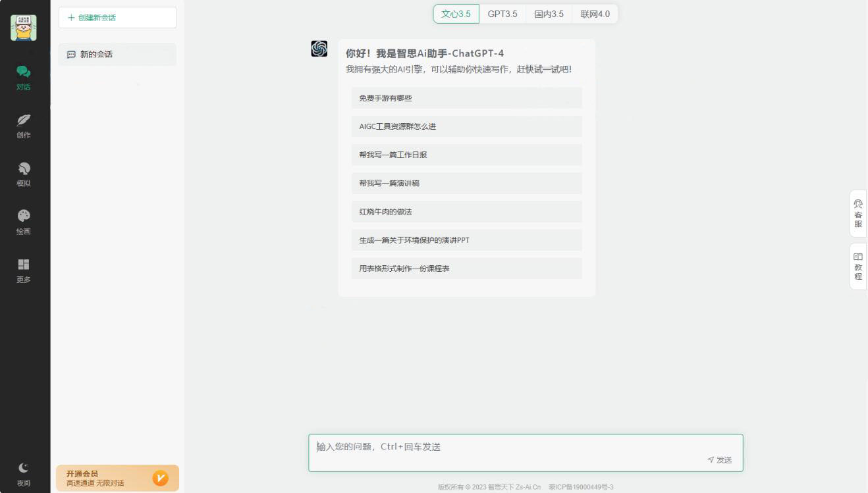
Task: Open the 新的会话 conversation item
Action: [x=117, y=55]
